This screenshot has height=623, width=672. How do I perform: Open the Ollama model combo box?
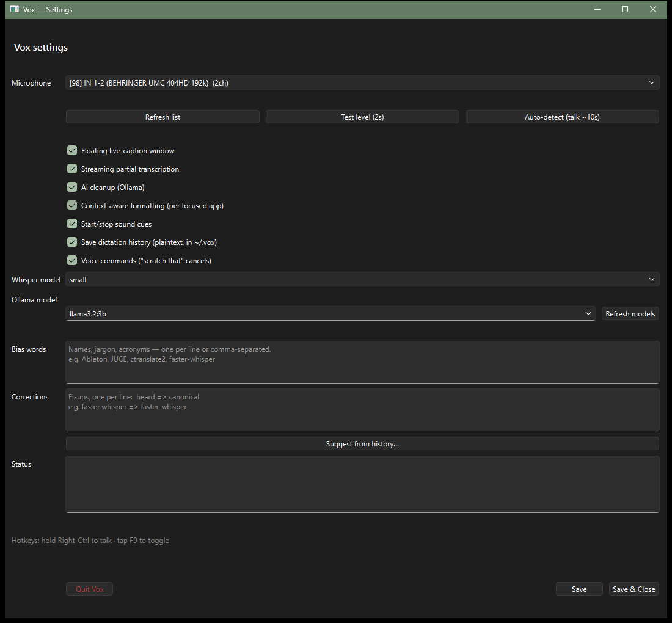click(331, 314)
